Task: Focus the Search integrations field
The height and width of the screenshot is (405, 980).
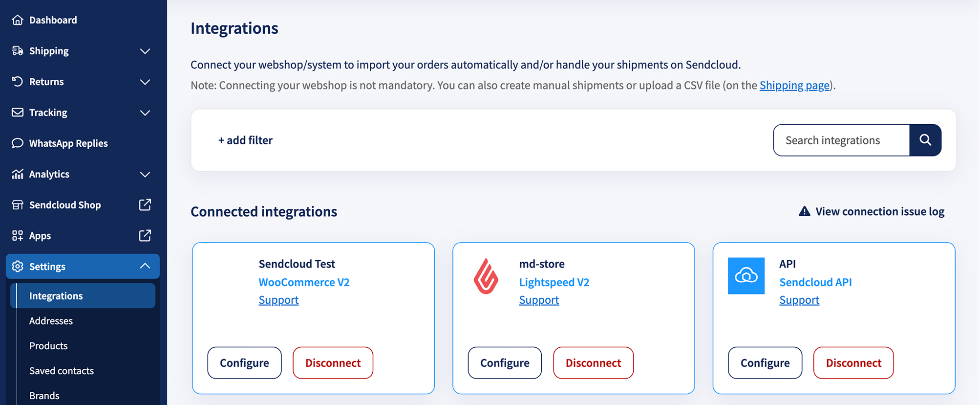Action: click(x=841, y=140)
